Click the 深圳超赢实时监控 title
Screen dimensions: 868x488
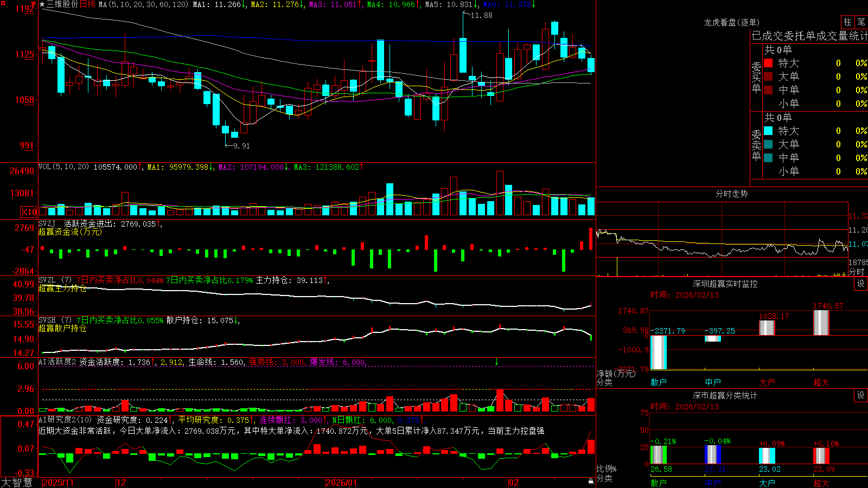point(725,284)
